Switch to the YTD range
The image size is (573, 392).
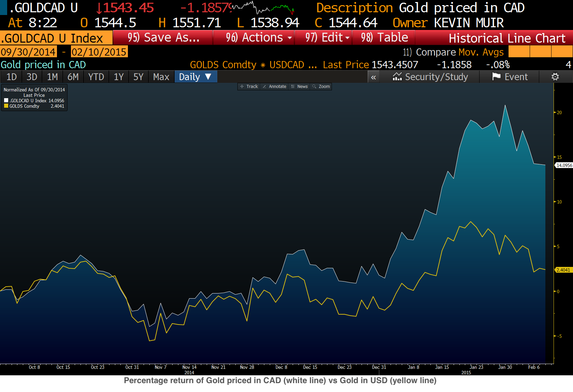click(x=96, y=77)
